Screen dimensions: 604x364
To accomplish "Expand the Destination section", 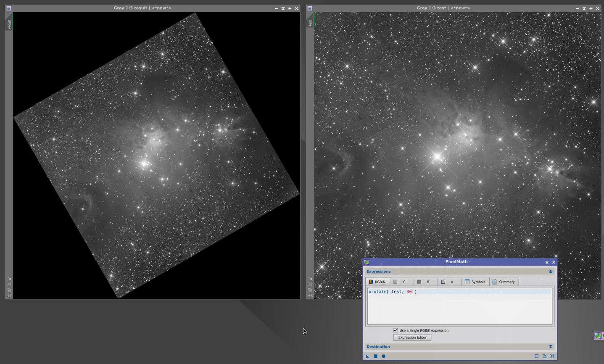I will (551, 347).
